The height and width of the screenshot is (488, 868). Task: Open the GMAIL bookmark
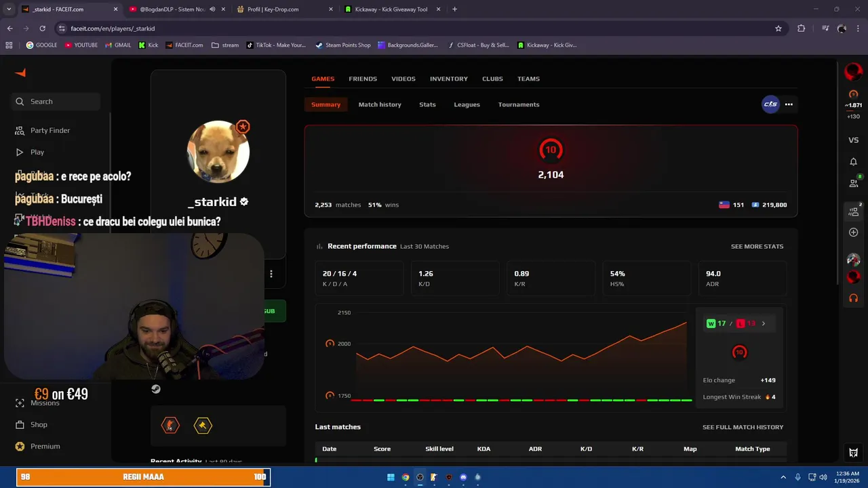(118, 45)
